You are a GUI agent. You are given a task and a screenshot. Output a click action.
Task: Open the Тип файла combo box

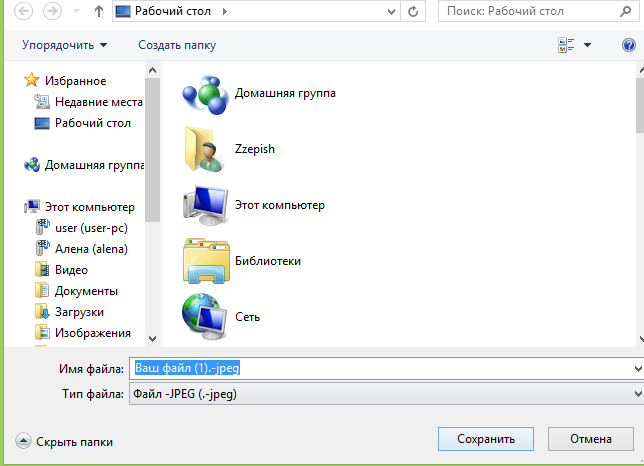click(386, 394)
